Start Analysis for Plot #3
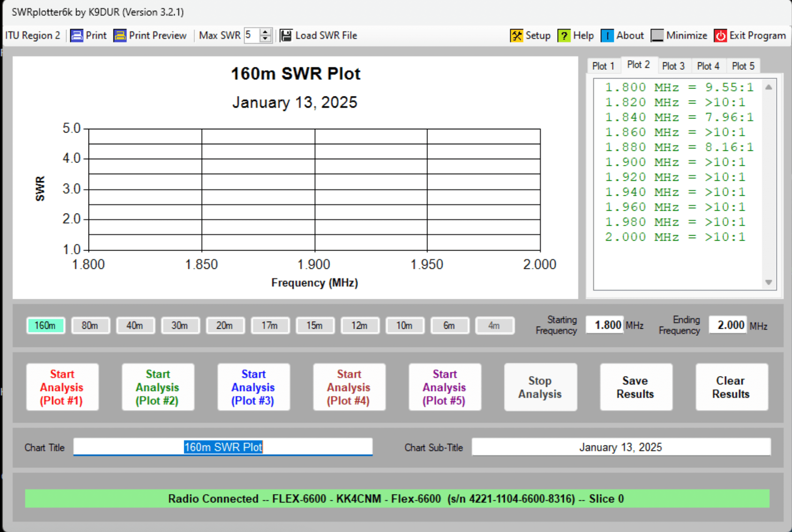Viewport: 792px width, 532px height. pyautogui.click(x=254, y=387)
